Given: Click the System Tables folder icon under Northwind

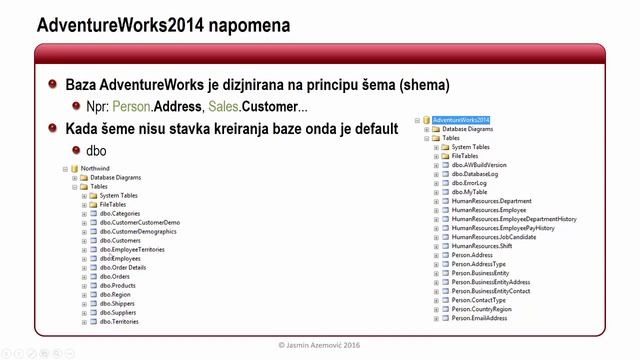Looking at the screenshot, I should tap(93, 196).
